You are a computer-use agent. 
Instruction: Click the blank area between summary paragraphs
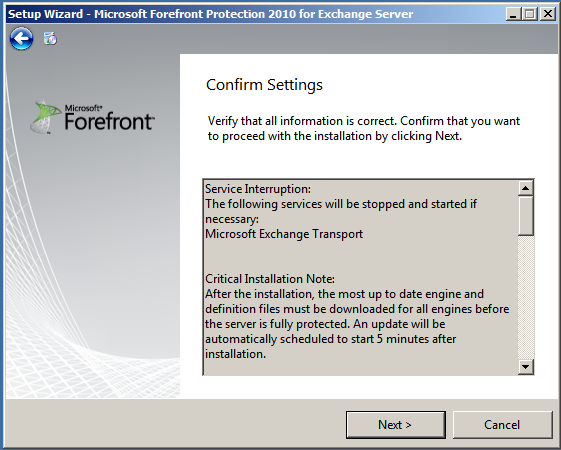(361, 256)
